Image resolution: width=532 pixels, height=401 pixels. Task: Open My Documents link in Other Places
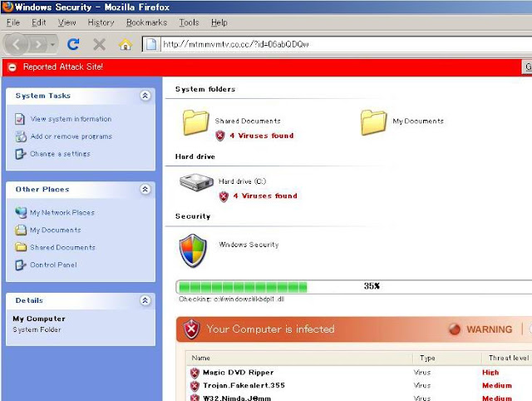(56, 230)
